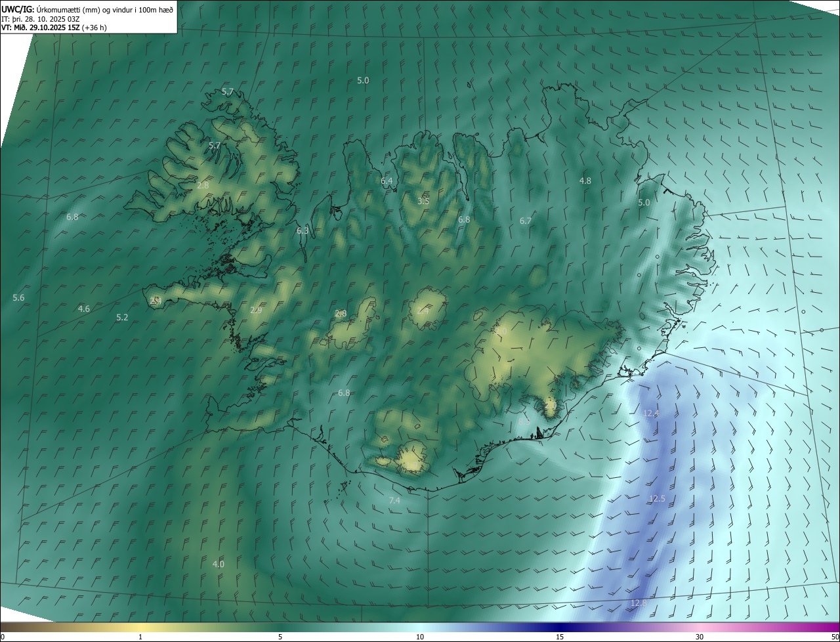Click the map value 12.8
This screenshot has width=840, height=642.
click(638, 603)
